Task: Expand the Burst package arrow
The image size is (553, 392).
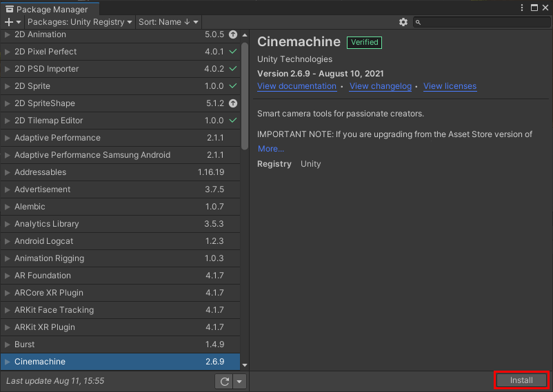Action: point(7,344)
